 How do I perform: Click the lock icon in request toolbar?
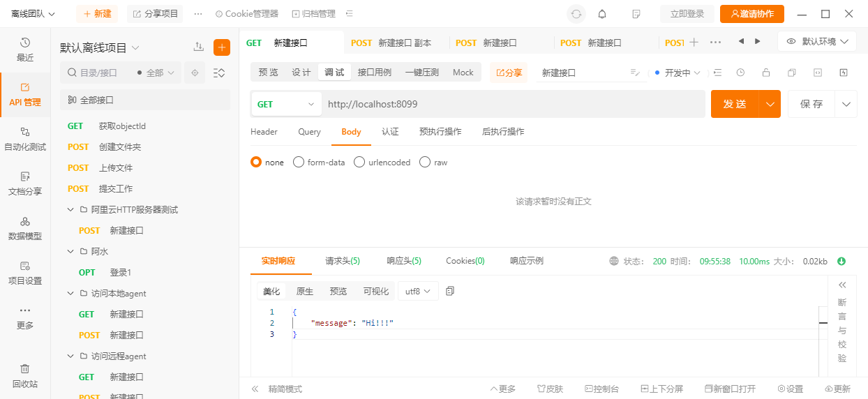point(766,73)
